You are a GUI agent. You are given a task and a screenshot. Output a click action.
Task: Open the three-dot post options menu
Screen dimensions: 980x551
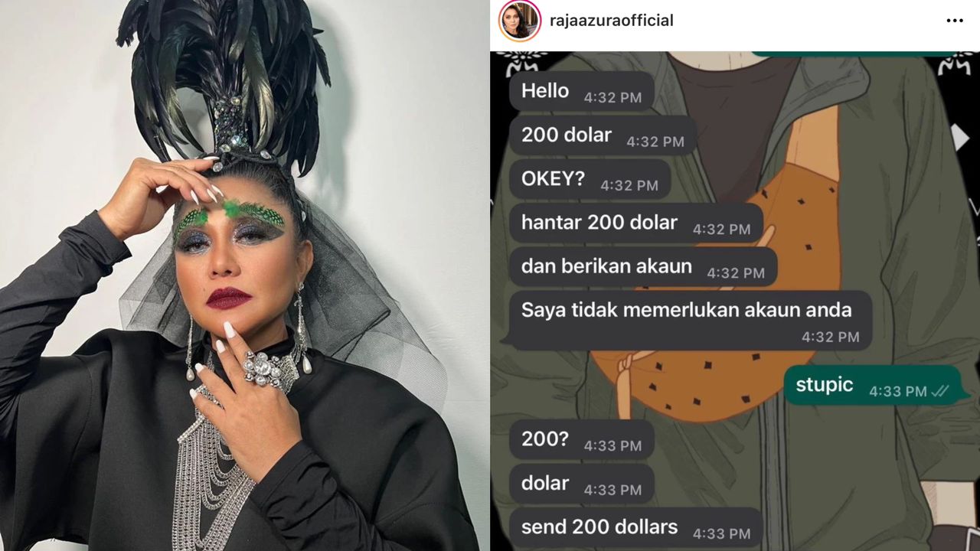pos(955,21)
